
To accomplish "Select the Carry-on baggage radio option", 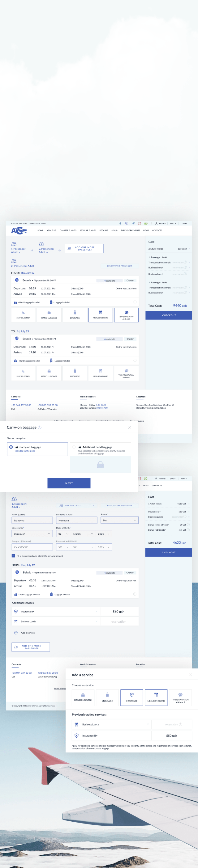I will coord(11,447).
